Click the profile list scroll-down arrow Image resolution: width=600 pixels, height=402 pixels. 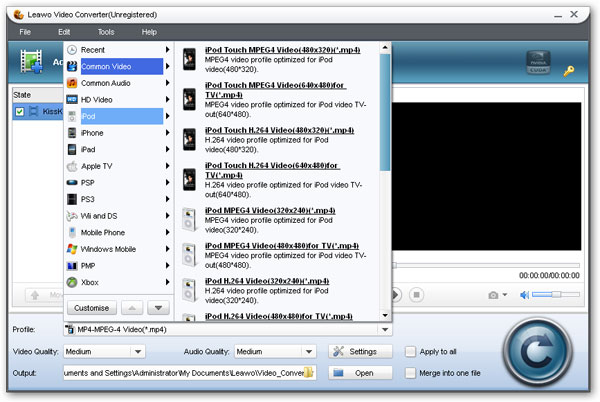[x=385, y=316]
